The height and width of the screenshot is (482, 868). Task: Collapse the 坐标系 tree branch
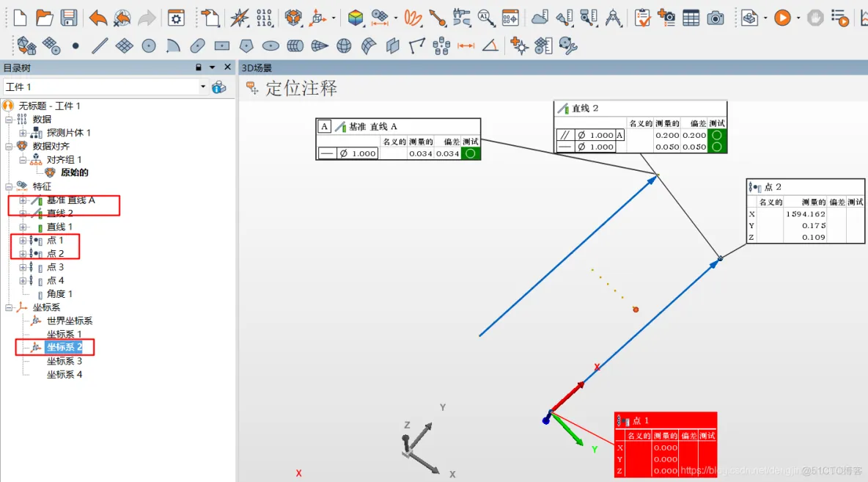point(9,307)
